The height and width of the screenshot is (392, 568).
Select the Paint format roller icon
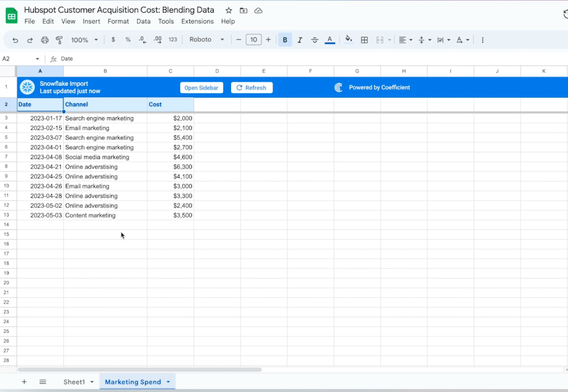click(x=59, y=40)
